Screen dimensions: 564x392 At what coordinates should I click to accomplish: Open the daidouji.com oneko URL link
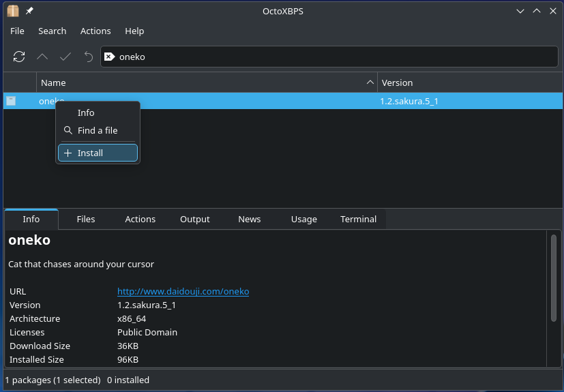(183, 291)
